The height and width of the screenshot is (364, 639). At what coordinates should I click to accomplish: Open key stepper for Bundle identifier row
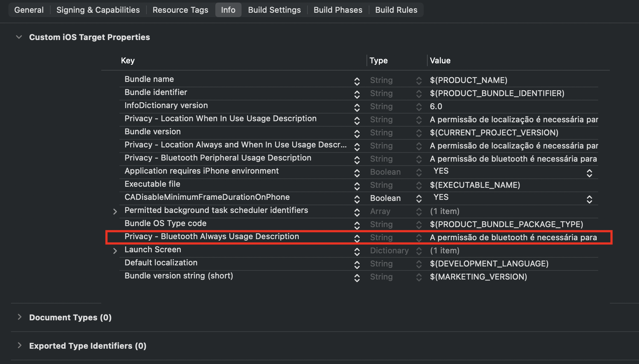click(357, 94)
